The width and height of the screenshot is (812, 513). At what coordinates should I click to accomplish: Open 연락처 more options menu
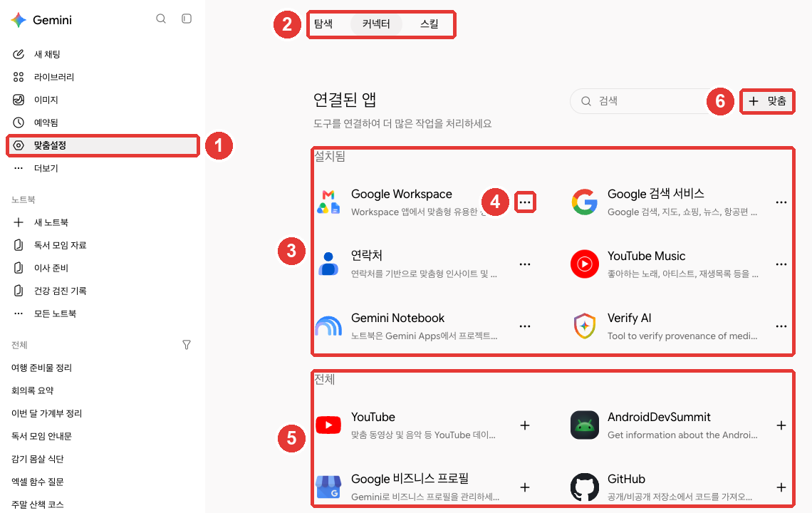pos(525,264)
